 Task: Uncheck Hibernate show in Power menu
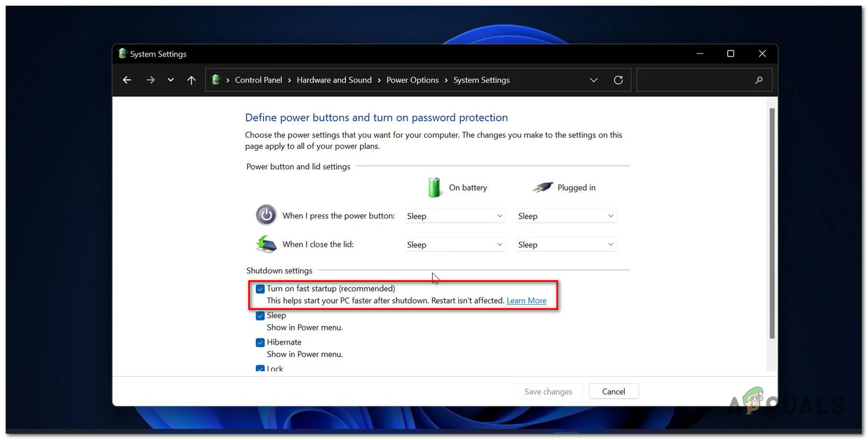(x=261, y=342)
